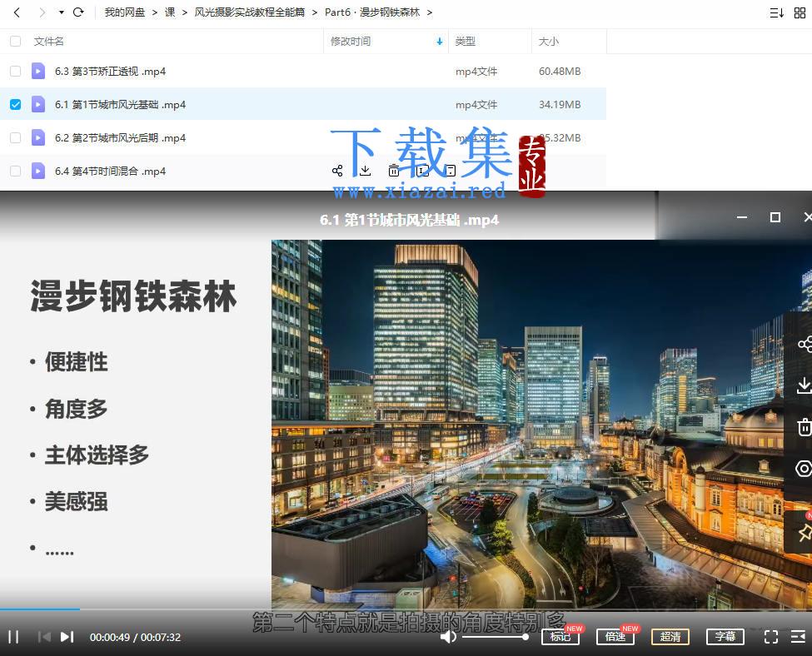The width and height of the screenshot is (812, 656).
Task: Click mp4文件 type of 6.3 row
Action: coord(476,72)
